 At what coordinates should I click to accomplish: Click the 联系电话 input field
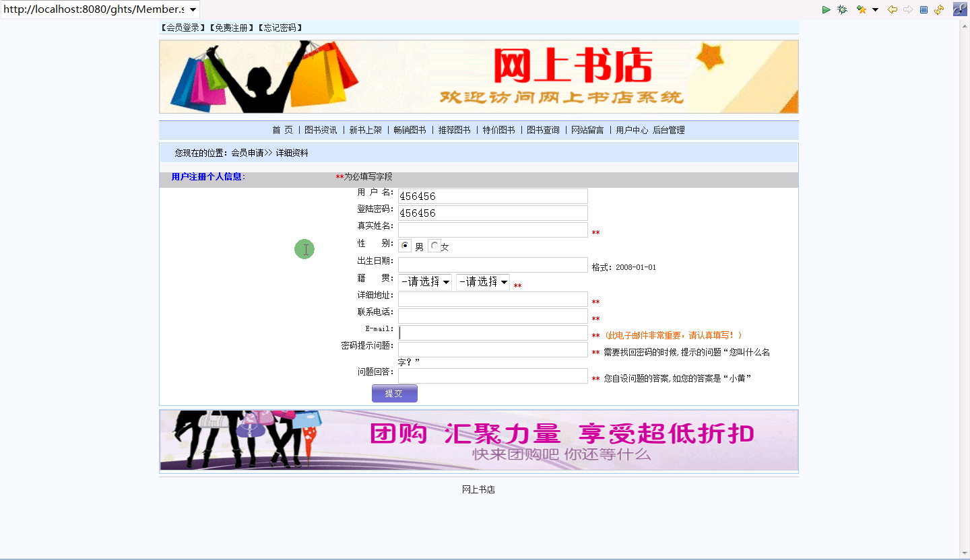493,316
